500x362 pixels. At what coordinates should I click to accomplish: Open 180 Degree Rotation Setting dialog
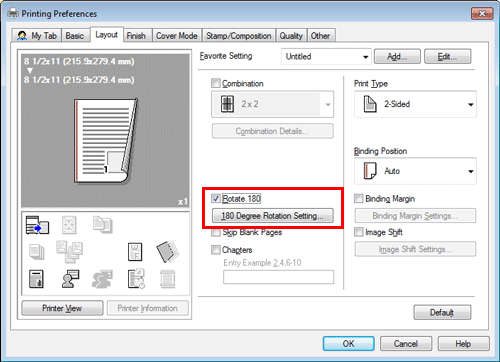click(272, 215)
